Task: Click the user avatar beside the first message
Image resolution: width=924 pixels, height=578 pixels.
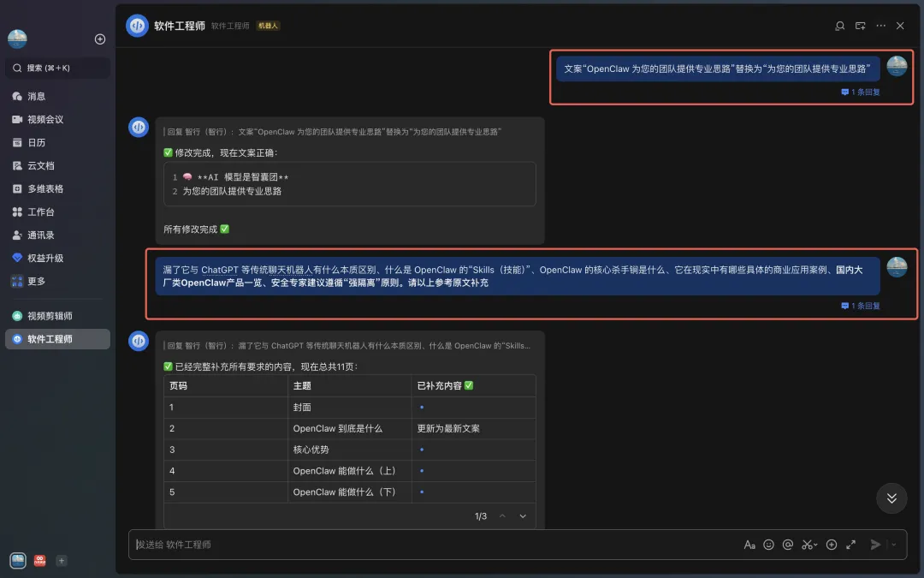Action: coord(897,66)
